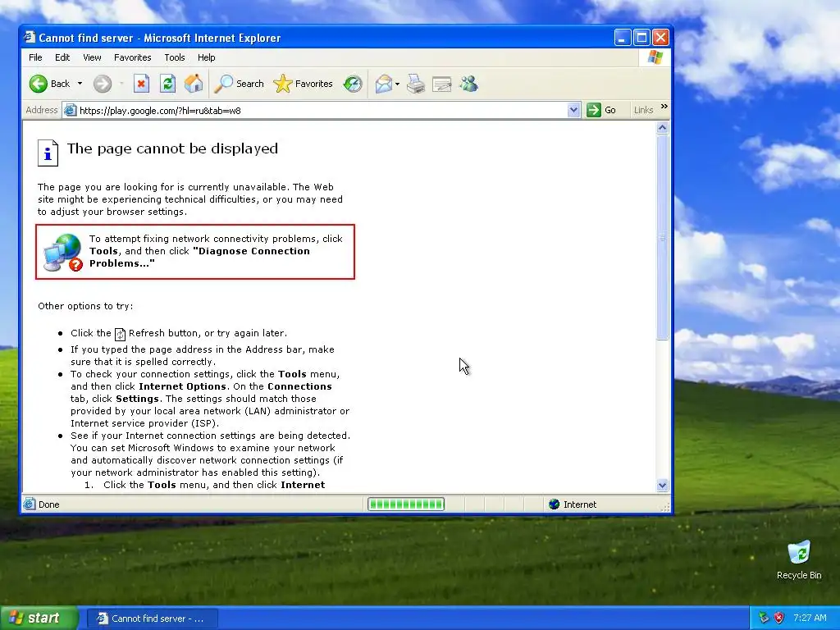Select the Cannot find server taskbar button
840x630 pixels.
[x=152, y=619]
